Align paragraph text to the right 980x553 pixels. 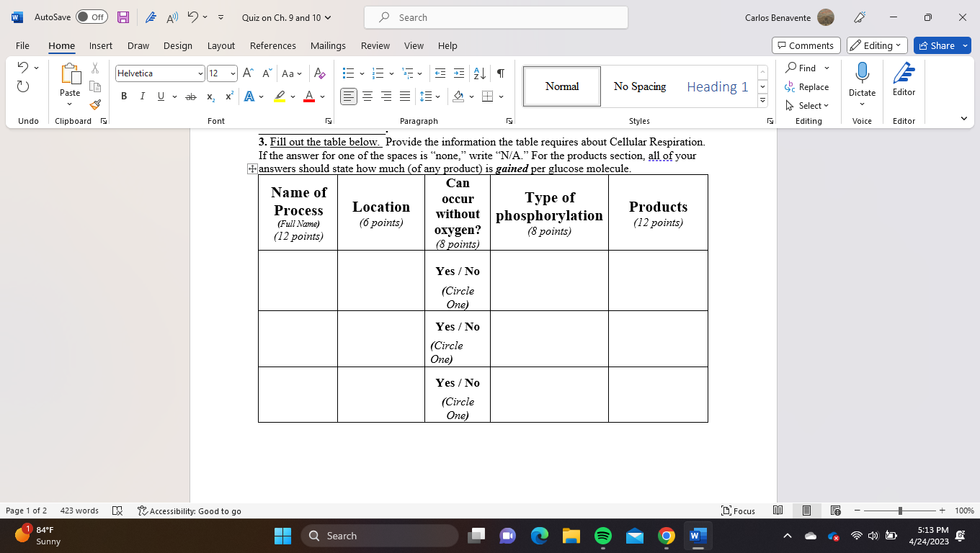click(x=386, y=96)
